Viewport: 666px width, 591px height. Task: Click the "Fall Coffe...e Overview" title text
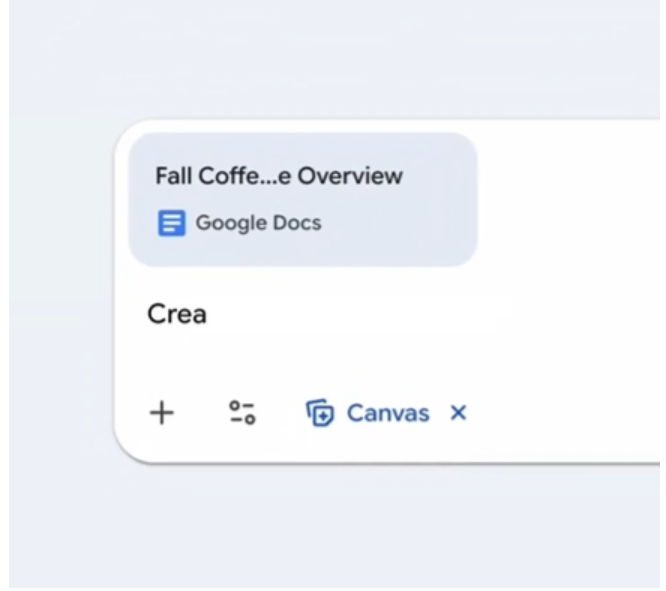[278, 176]
